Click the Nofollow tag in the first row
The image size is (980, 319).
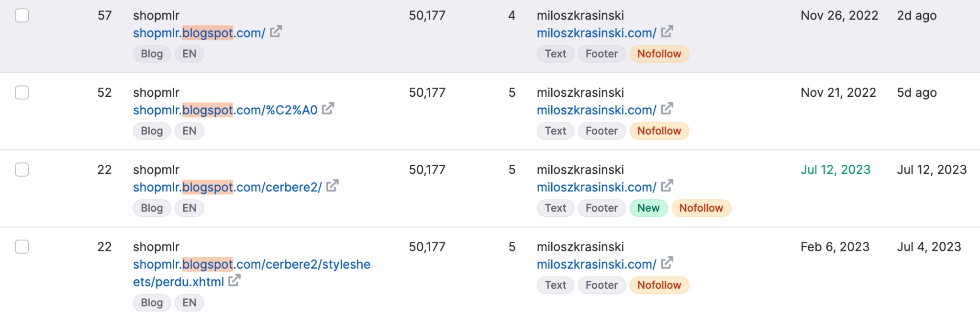point(659,54)
